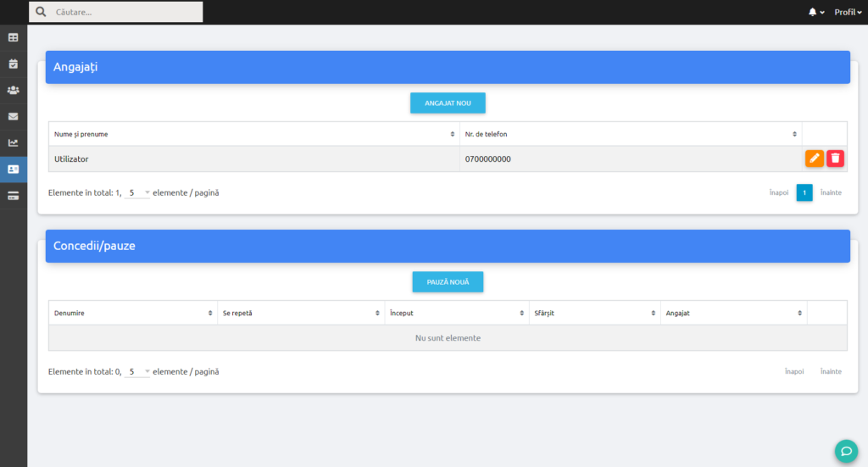The height and width of the screenshot is (467, 868).
Task: Click the Nu sunt elemente empty row
Action: tap(448, 337)
